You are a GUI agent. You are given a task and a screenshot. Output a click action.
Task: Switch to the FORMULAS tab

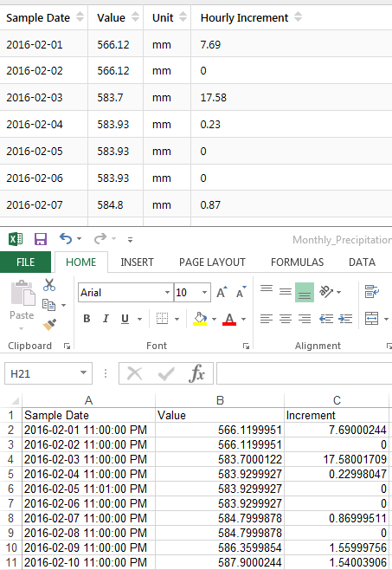297,262
